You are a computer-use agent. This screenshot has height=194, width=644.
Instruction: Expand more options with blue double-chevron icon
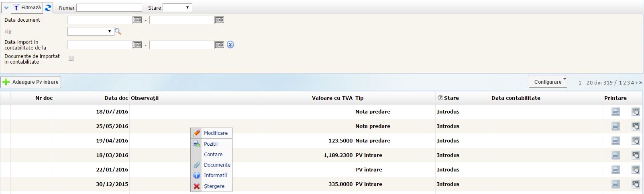(x=230, y=45)
